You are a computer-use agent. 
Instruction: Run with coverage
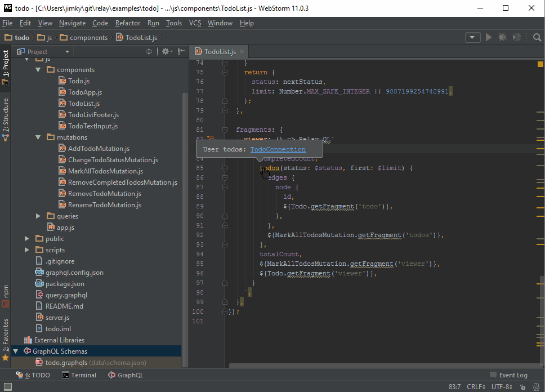516,37
